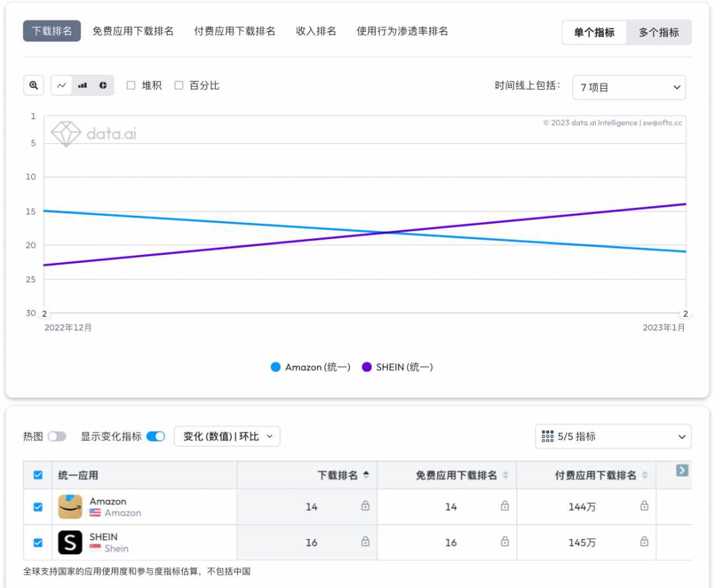Click the SHEIN app icon
Viewport: 715px width, 588px height.
70,542
